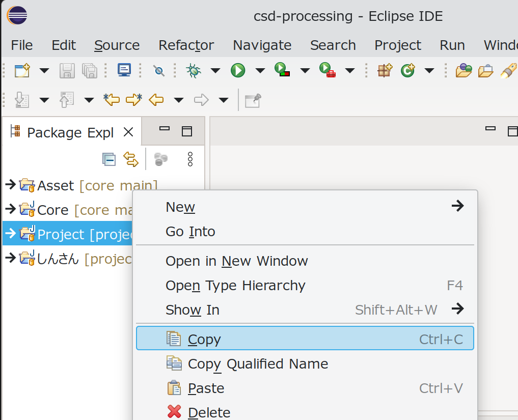518x420 pixels.
Task: Collapse All in Package Explorer
Action: [x=108, y=159]
